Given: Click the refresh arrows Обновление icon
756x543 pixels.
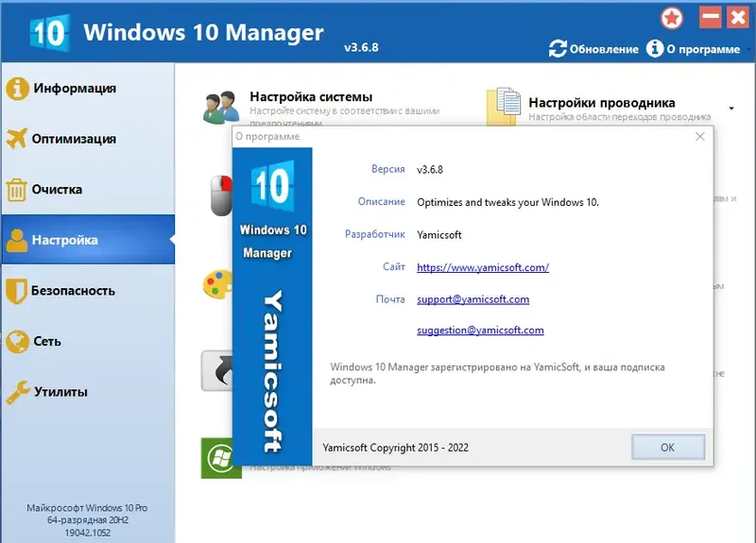Looking at the screenshot, I should click(x=558, y=49).
